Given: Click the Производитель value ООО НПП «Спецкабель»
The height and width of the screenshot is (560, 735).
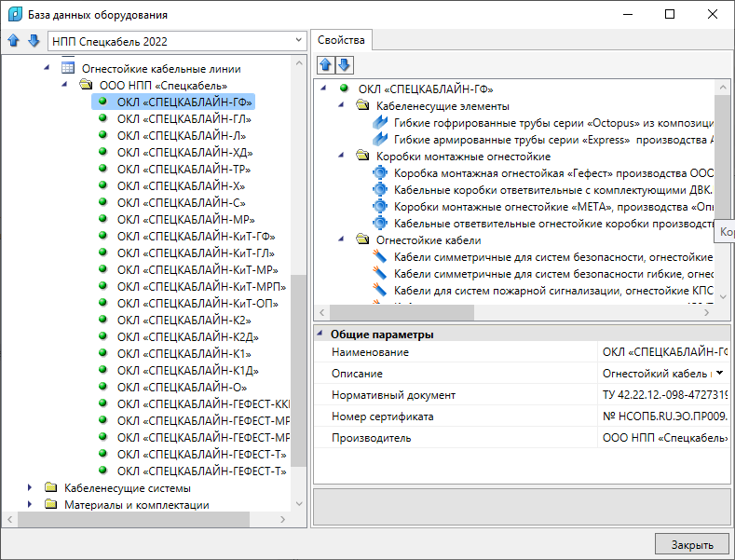Looking at the screenshot, I should [x=664, y=438].
